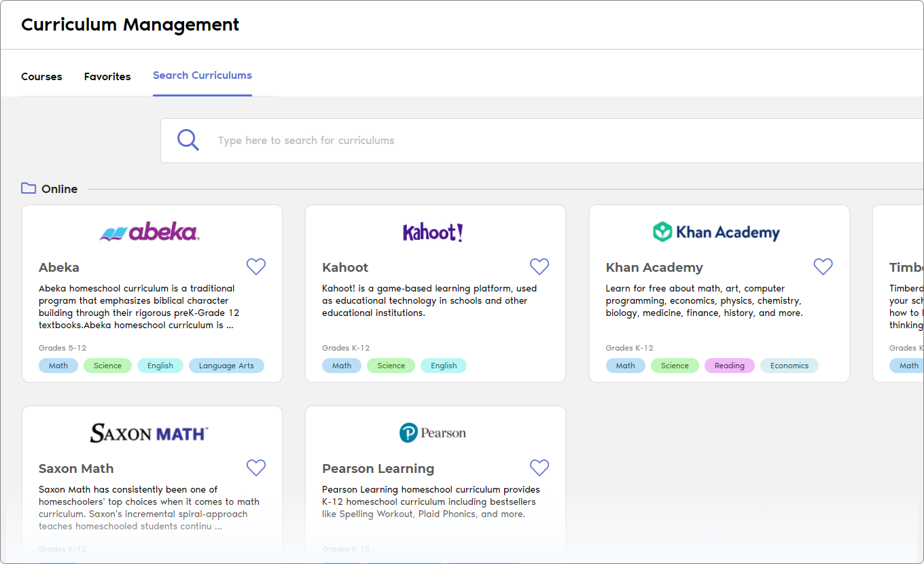This screenshot has width=924, height=564.
Task: Click the Khan Academy description text
Action: (x=705, y=300)
